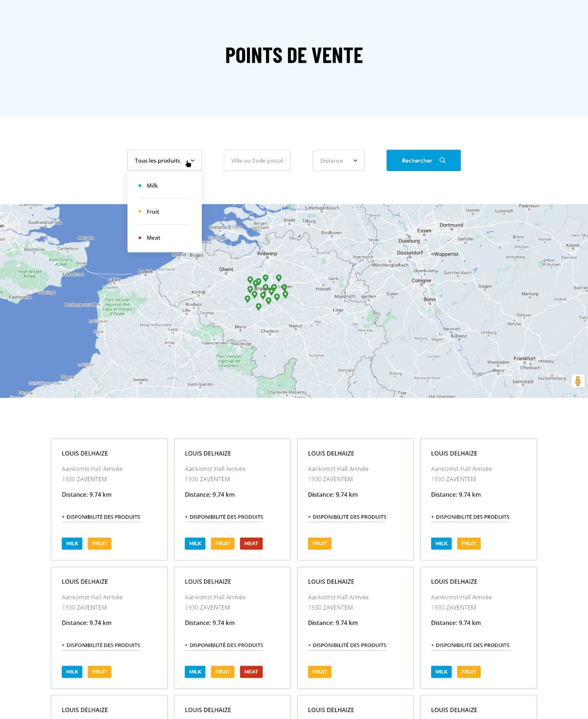Click the Charleroi label on the map
The width and height of the screenshot is (588, 719).
pyautogui.click(x=270, y=331)
